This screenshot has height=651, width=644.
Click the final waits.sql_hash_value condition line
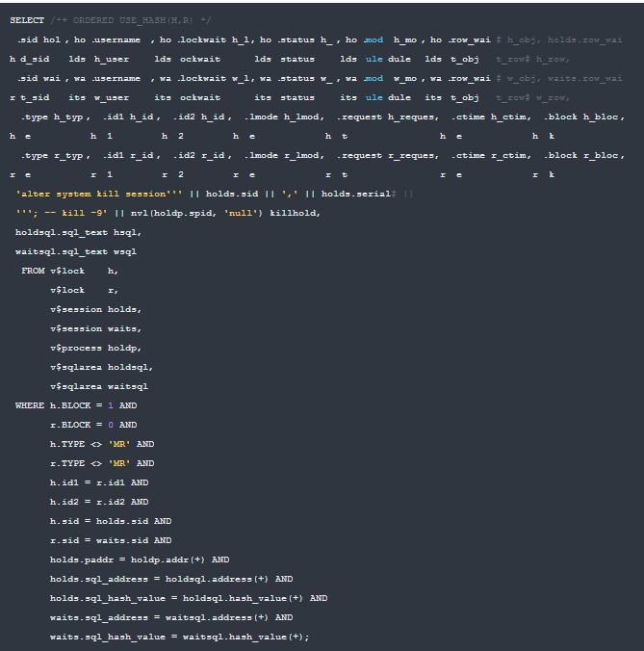click(179, 637)
